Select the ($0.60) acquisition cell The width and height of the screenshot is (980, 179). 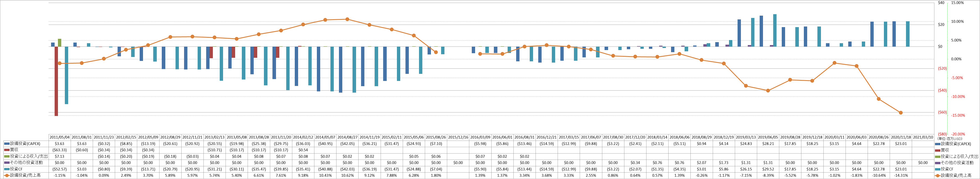[82, 150]
